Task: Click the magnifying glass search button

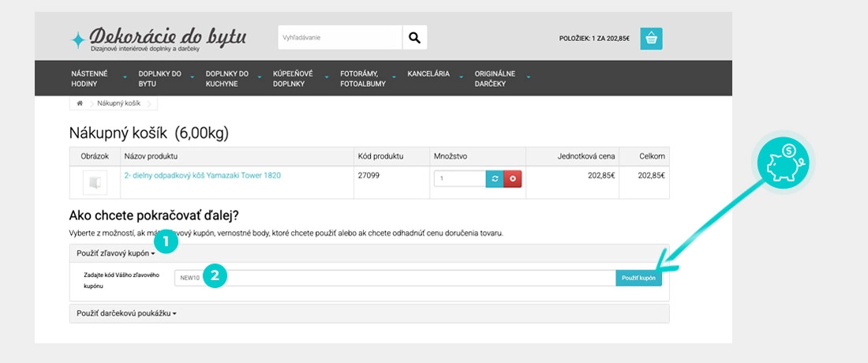Action: (414, 38)
